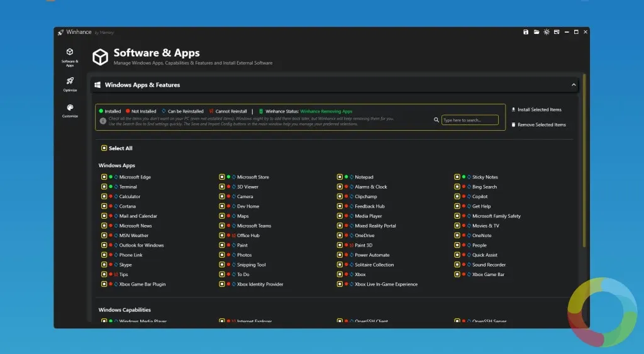Collapse the Windows Apps & Features section chevron
This screenshot has height=354, width=644.
pos(574,85)
